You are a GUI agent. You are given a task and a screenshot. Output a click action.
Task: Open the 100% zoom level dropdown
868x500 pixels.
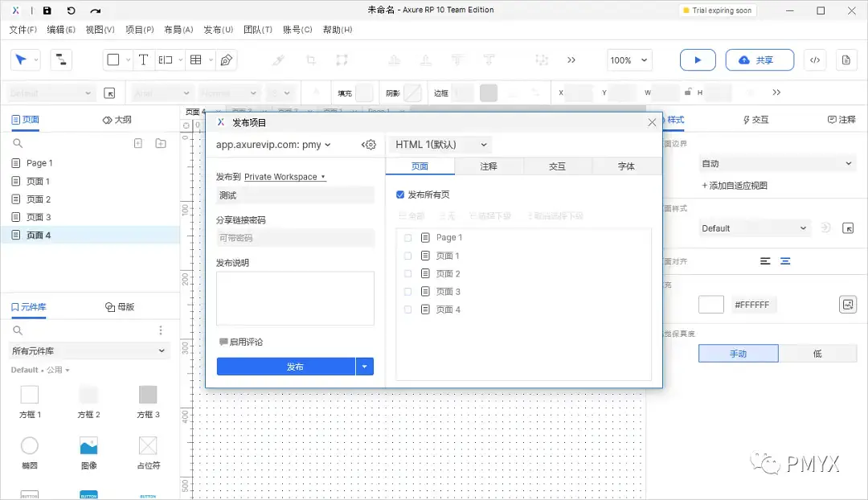pos(629,59)
